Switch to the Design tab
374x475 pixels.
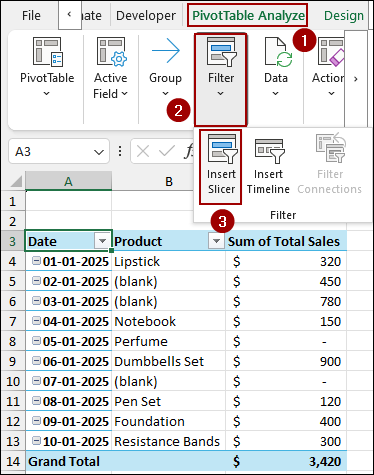344,15
